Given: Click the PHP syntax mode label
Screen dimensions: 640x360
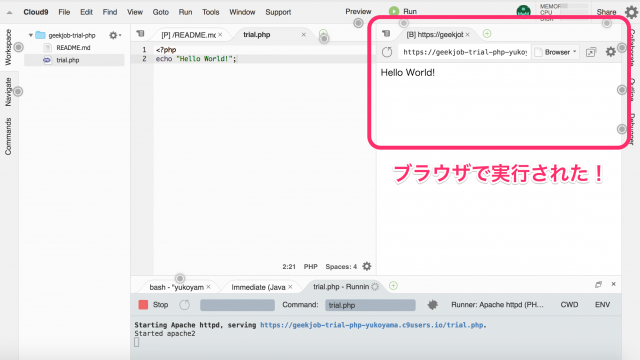Looking at the screenshot, I should tap(310, 267).
